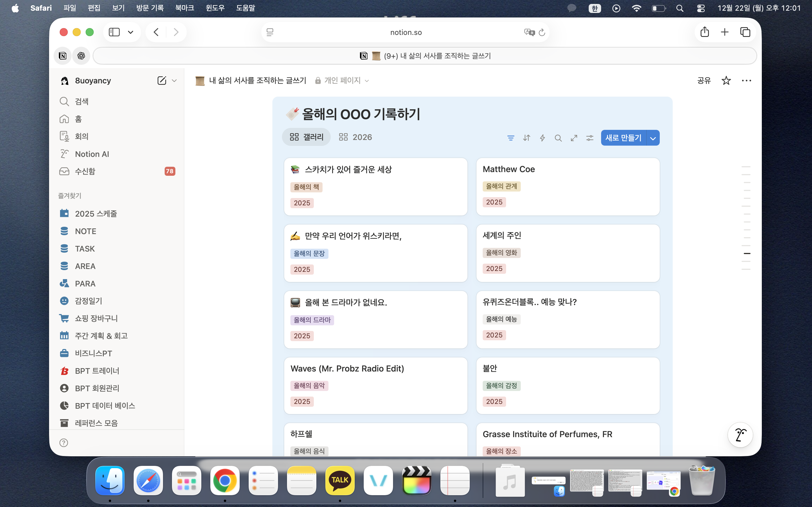The height and width of the screenshot is (507, 812).
Task: Click the new page compose icon
Action: point(161,81)
